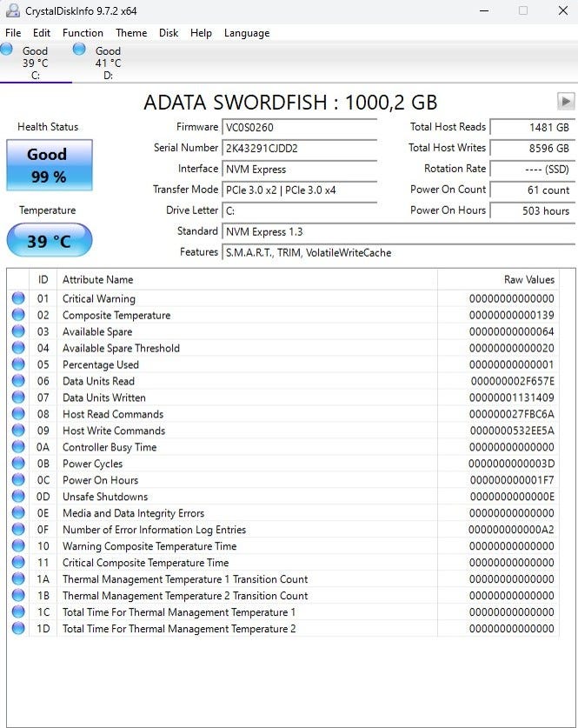Viewport: 578px width, 728px height.
Task: Click the status icon for row 1D
Action: tap(18, 628)
